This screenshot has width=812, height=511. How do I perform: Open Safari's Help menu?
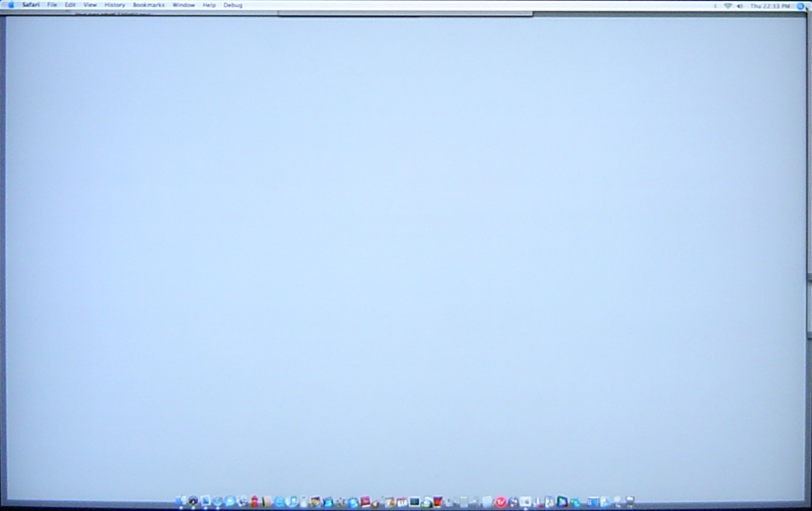207,5
